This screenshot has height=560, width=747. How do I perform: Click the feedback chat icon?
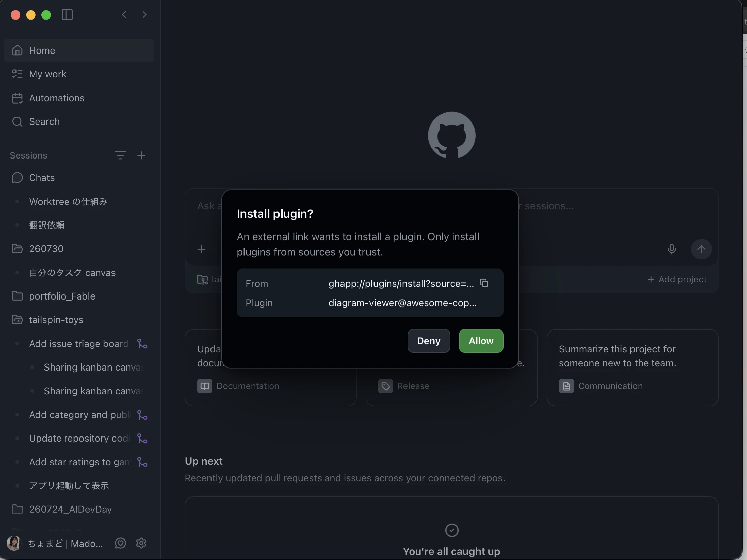coord(120,543)
